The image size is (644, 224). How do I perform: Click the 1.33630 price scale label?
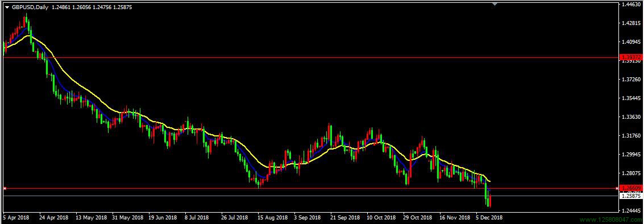(x=631, y=117)
